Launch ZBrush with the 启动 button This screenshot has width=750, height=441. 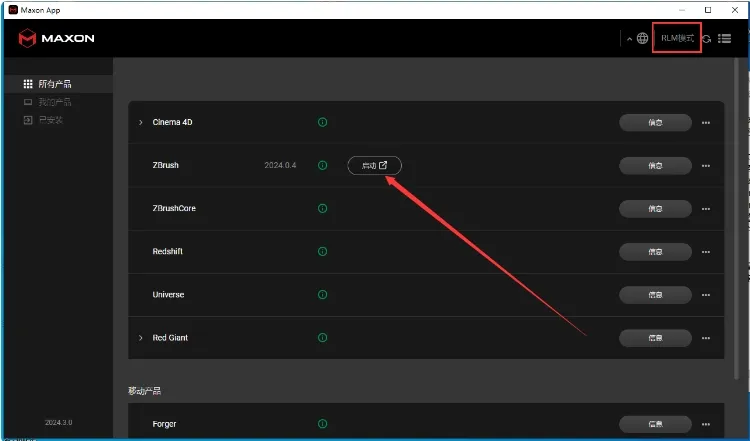point(375,165)
